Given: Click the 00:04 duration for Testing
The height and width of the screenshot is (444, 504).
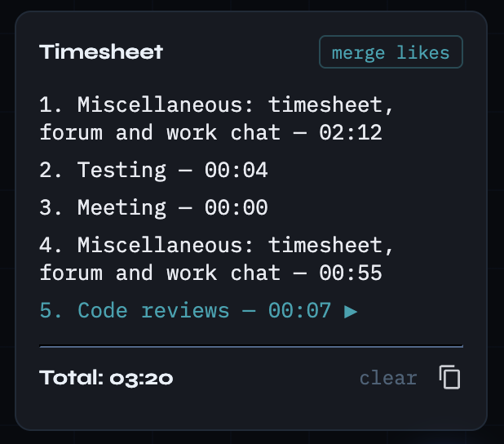Looking at the screenshot, I should tap(236, 170).
